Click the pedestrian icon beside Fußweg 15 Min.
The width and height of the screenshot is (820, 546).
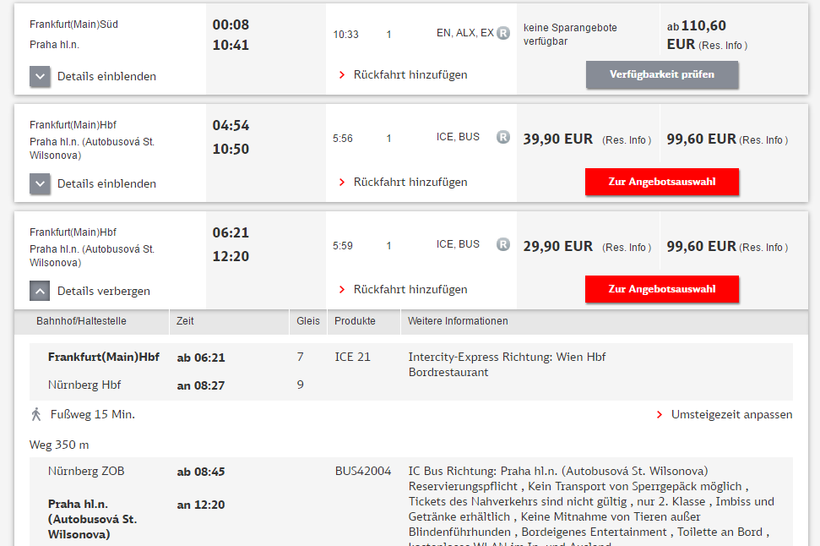pyautogui.click(x=36, y=414)
